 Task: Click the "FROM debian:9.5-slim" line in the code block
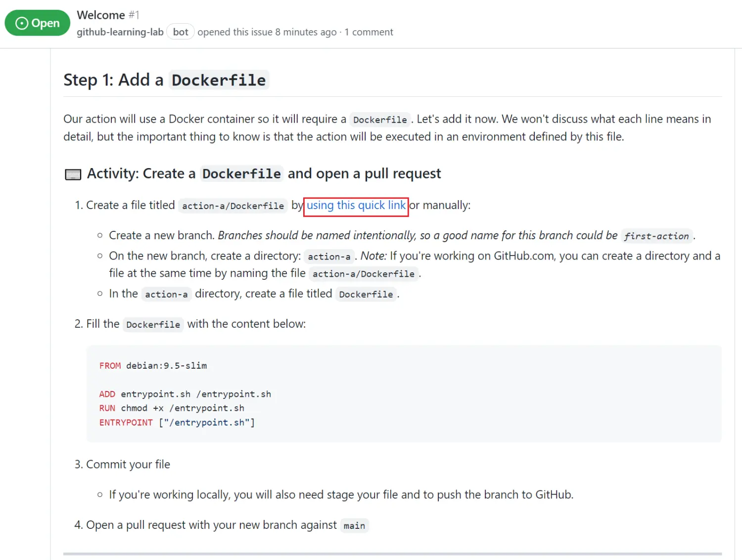coord(153,366)
